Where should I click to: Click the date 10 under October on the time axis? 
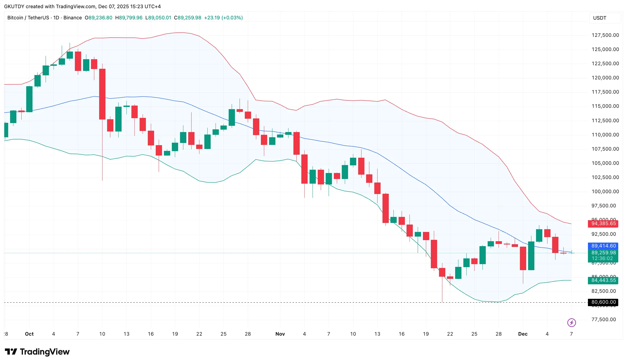point(102,334)
